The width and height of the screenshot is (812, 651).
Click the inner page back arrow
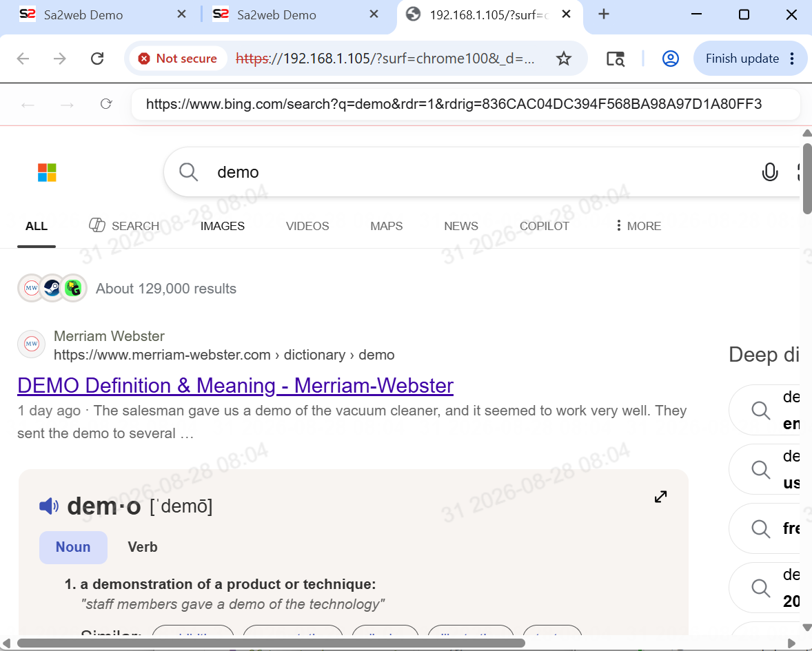tap(28, 105)
